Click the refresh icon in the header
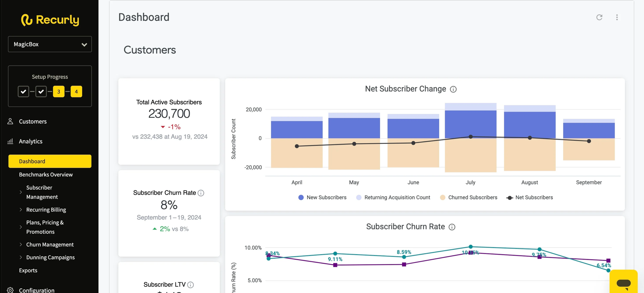The width and height of the screenshot is (644, 293). (x=599, y=17)
